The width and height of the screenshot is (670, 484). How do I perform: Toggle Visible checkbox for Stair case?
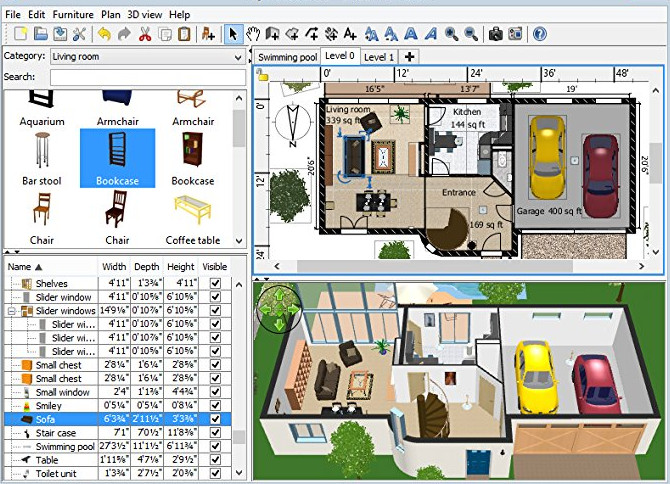tap(215, 433)
